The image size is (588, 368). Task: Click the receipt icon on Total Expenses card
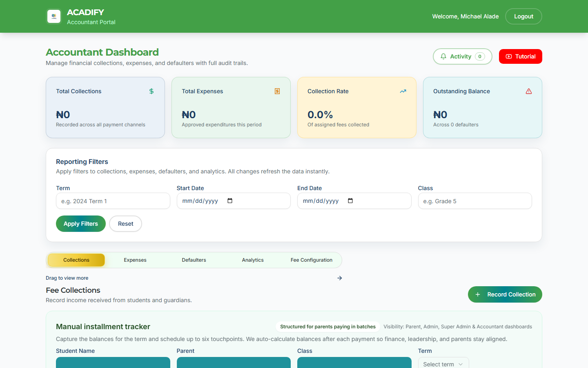[277, 91]
